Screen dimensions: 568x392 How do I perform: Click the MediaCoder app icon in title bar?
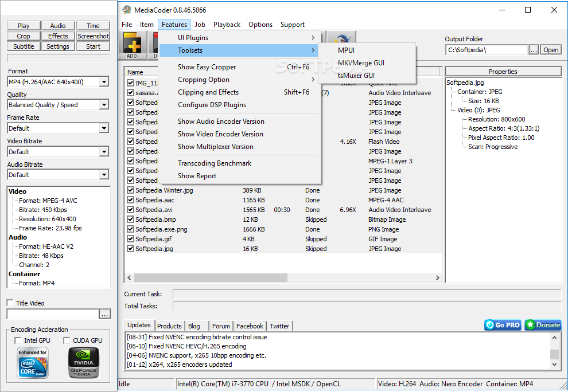tap(126, 10)
